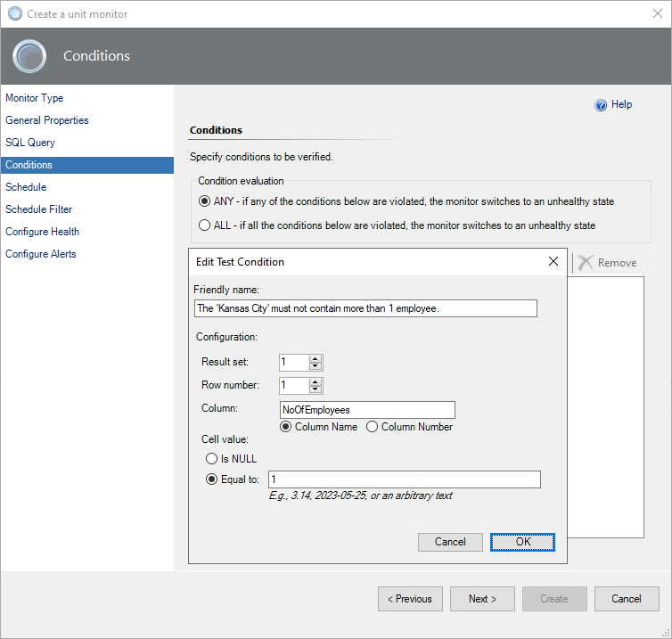
Task: Choose the Column Number radio button
Action: [372, 427]
